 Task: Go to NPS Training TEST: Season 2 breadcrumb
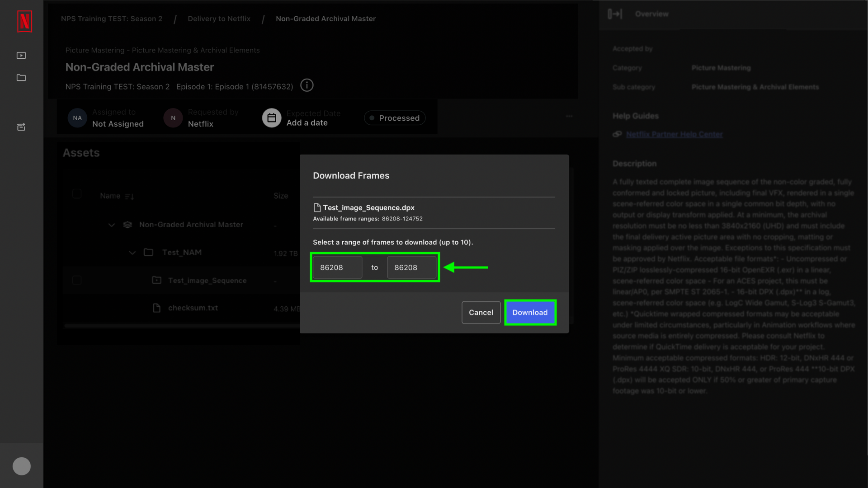[x=112, y=19]
